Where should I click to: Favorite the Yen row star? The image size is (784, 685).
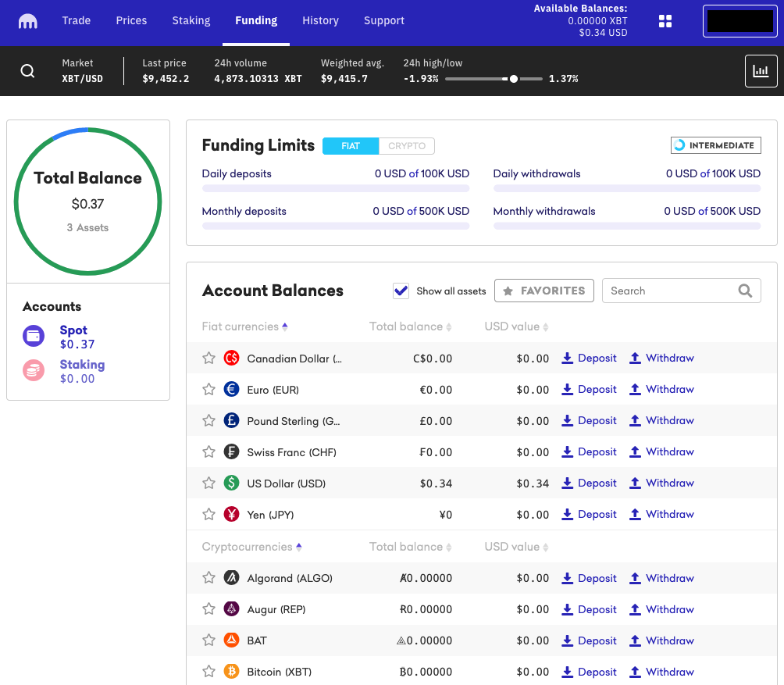coord(208,514)
